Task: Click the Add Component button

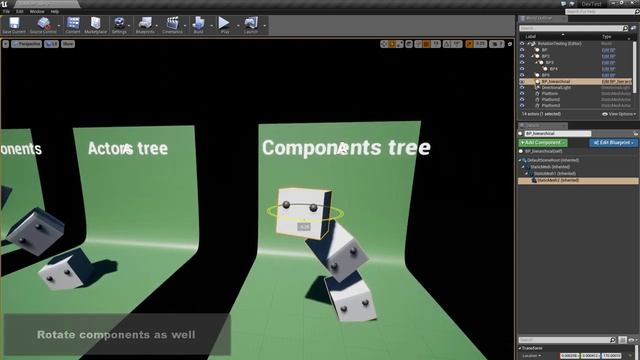Action: pyautogui.click(x=543, y=142)
